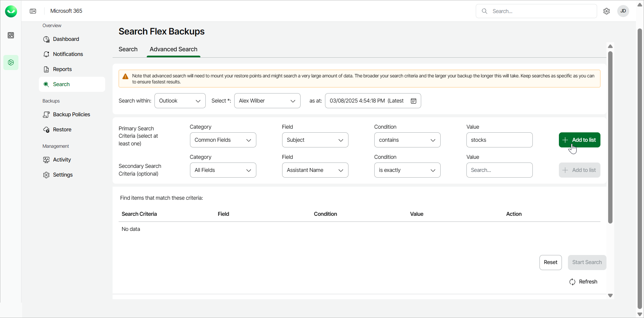Select the Advanced Search tab

coord(173,49)
